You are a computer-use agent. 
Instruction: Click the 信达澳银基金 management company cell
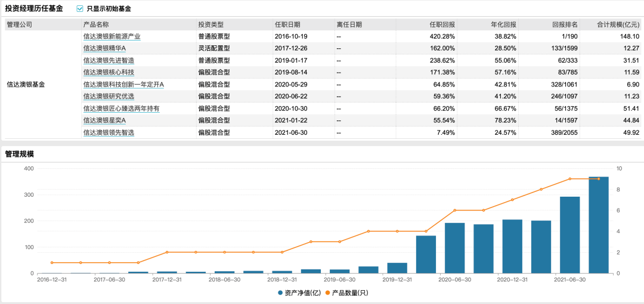click(x=26, y=85)
